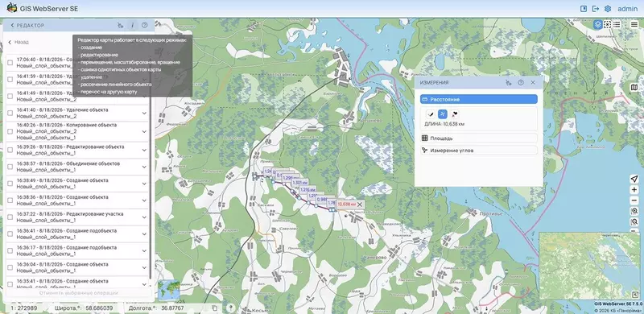The width and height of the screenshot is (644, 314).
Task: Click the folded map icon on right edge
Action: [634, 87]
